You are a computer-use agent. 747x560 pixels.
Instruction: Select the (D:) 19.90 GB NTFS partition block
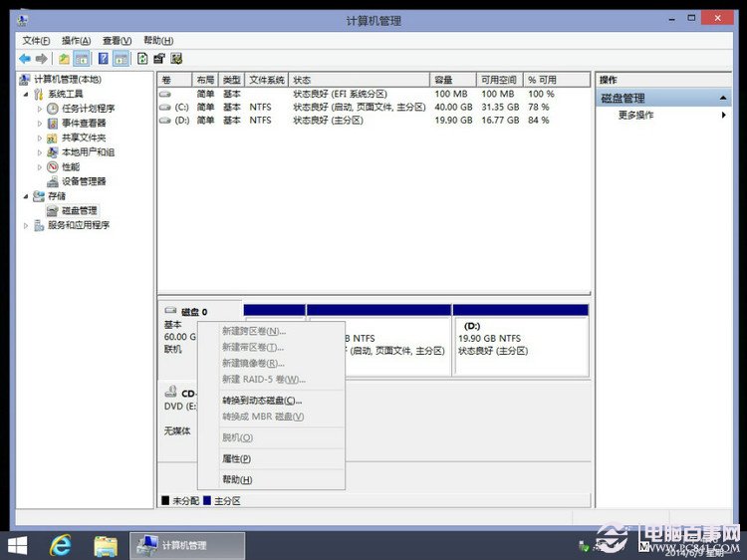521,341
